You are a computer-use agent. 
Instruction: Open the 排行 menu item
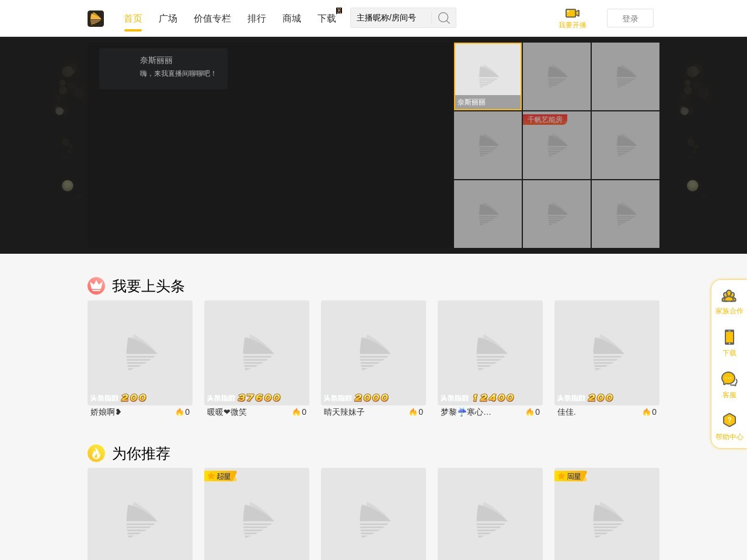pyautogui.click(x=257, y=19)
